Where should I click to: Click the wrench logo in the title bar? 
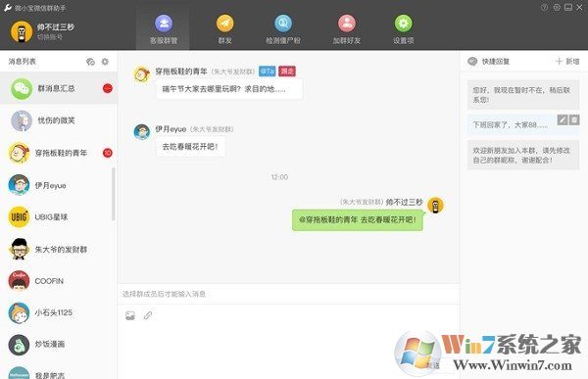click(8, 8)
